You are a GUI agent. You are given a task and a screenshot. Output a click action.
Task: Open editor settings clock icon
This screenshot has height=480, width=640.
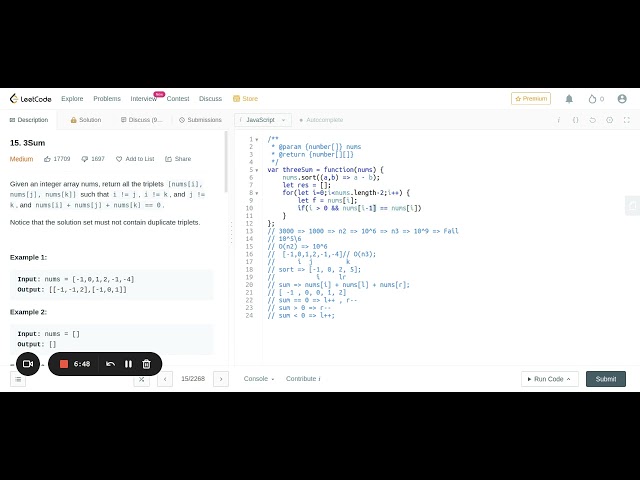tap(609, 120)
